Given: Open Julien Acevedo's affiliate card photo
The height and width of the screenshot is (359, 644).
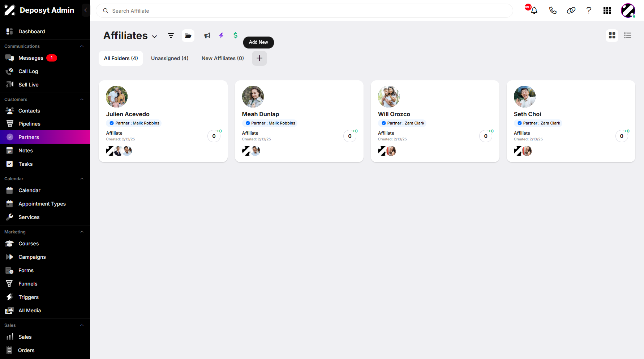Looking at the screenshot, I should coord(117,97).
